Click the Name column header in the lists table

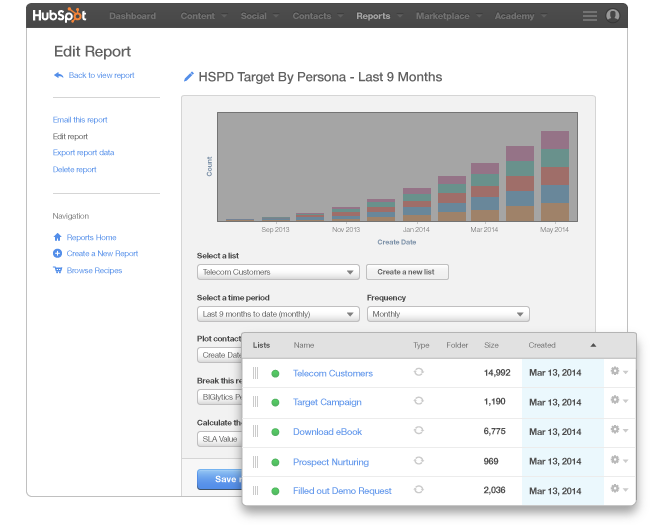point(304,345)
